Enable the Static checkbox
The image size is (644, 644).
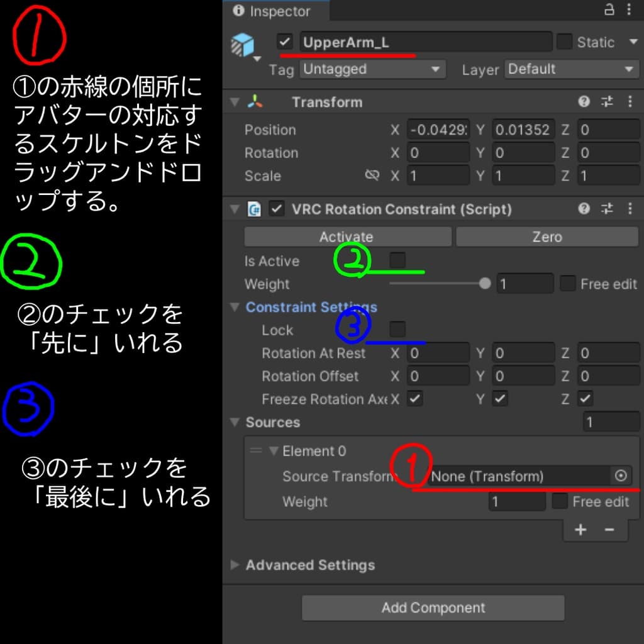pyautogui.click(x=564, y=42)
